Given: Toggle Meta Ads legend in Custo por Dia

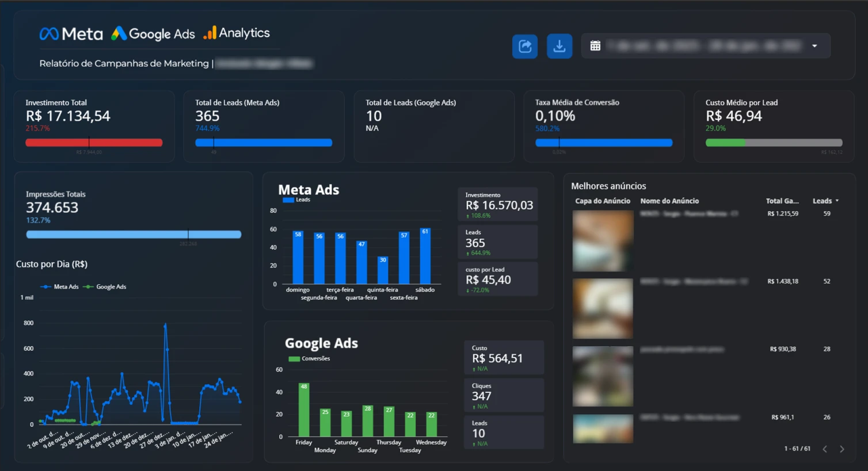Looking at the screenshot, I should [60, 286].
